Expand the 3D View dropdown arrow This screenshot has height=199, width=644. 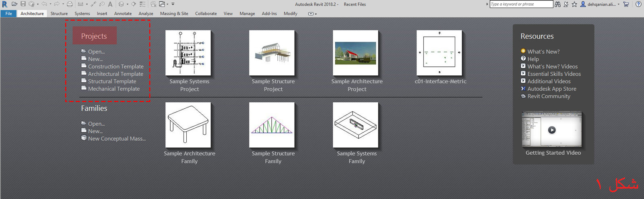pos(128,4)
